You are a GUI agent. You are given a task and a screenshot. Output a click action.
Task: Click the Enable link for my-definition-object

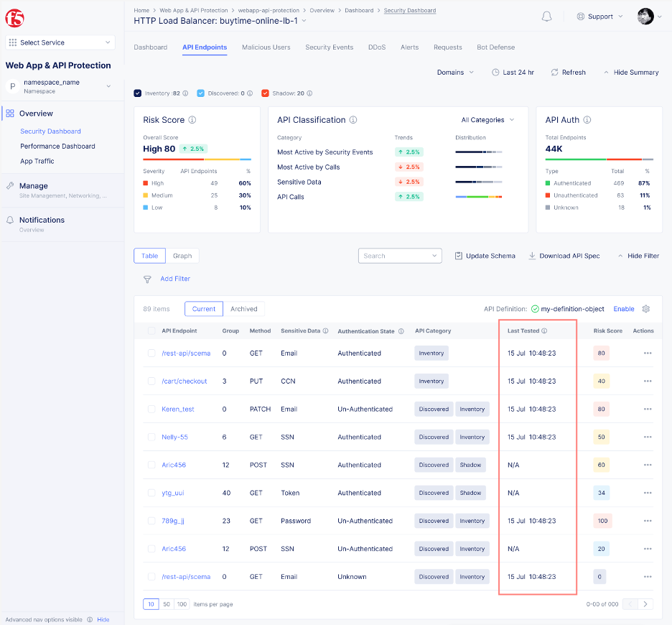pos(624,308)
